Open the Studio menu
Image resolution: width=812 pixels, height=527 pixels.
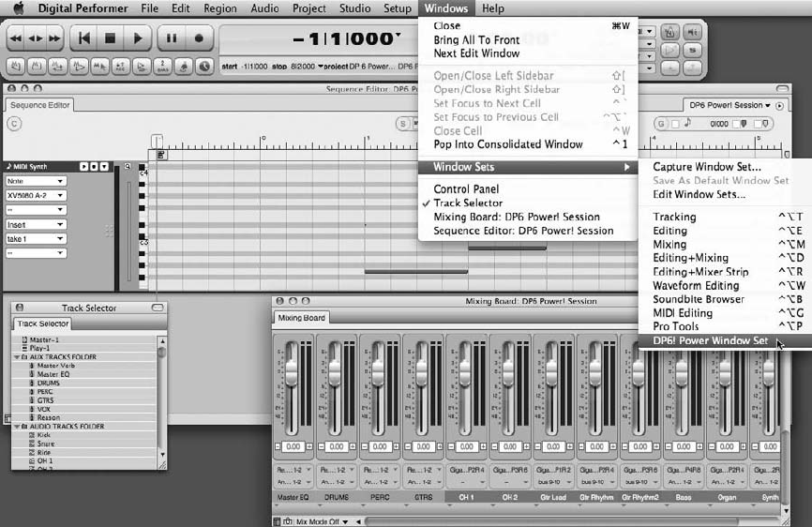[354, 8]
